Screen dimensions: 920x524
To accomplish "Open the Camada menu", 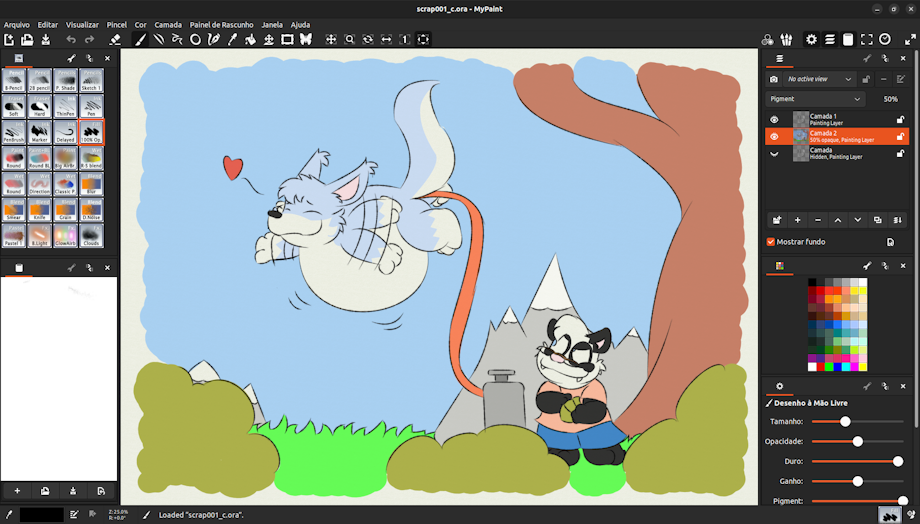I will 168,24.
